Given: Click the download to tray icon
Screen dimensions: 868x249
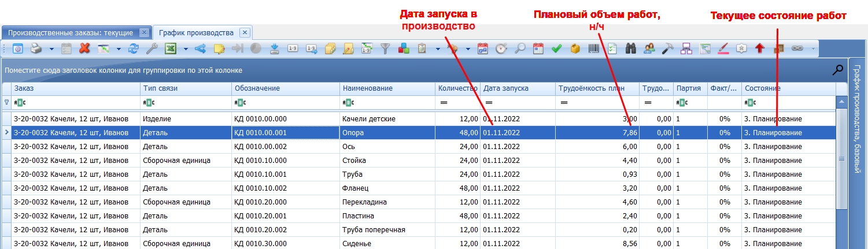Looking at the screenshot, I should [274, 49].
